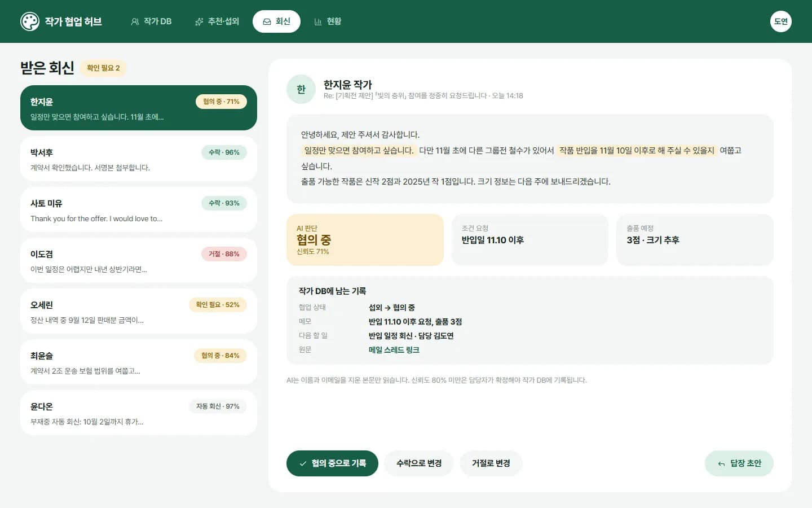Click the 거절 · 88% badge
This screenshot has height=508, width=812.
pos(224,254)
